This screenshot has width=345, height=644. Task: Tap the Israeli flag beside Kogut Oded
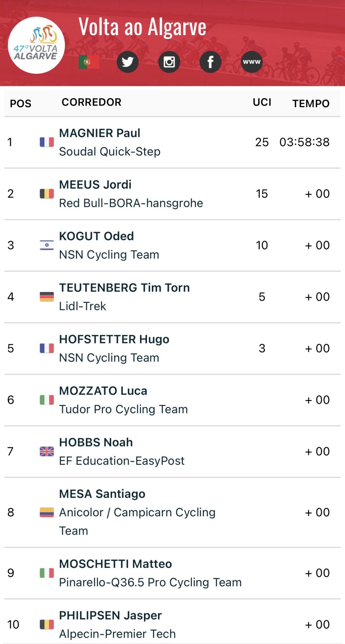(47, 245)
